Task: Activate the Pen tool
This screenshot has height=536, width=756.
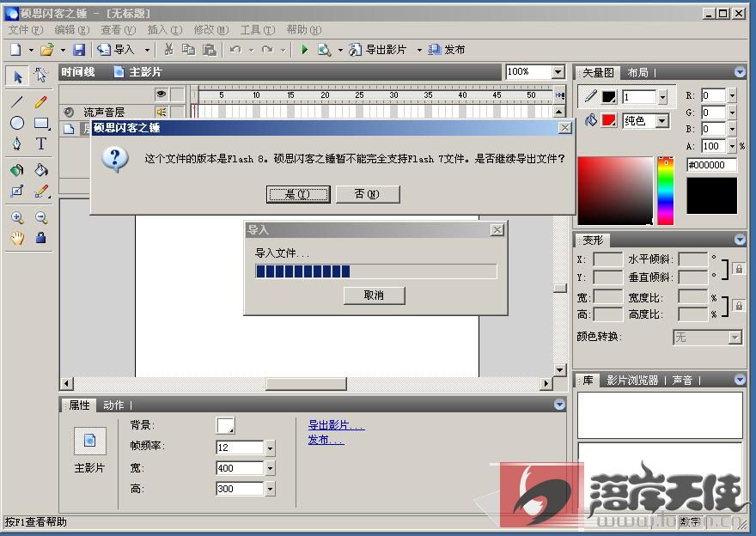Action: pyautogui.click(x=17, y=143)
